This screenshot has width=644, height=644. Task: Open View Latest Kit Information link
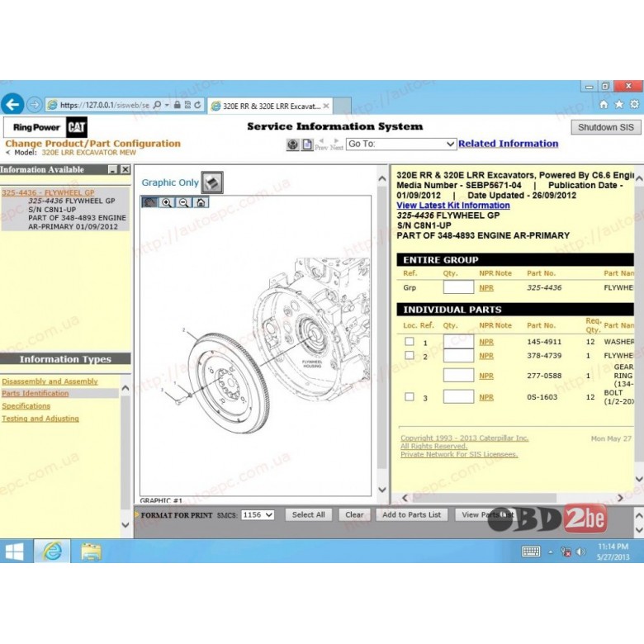453,206
